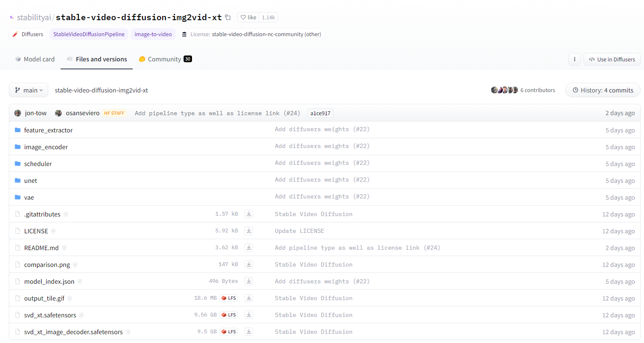Click the security scan icon next to README.md
Screen dimensions: 644x343
point(64,248)
